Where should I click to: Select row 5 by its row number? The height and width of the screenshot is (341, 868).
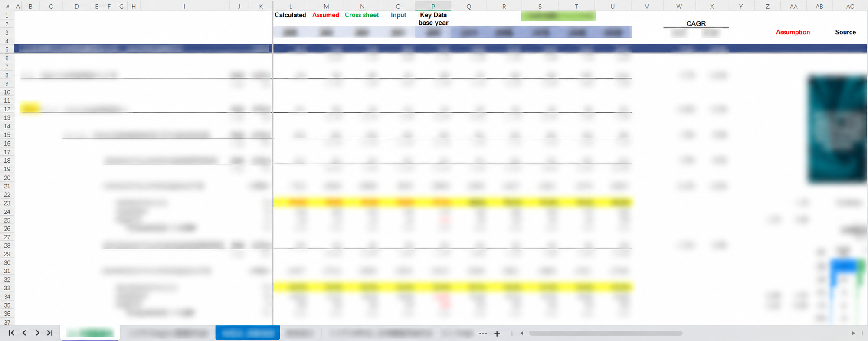tap(7, 49)
